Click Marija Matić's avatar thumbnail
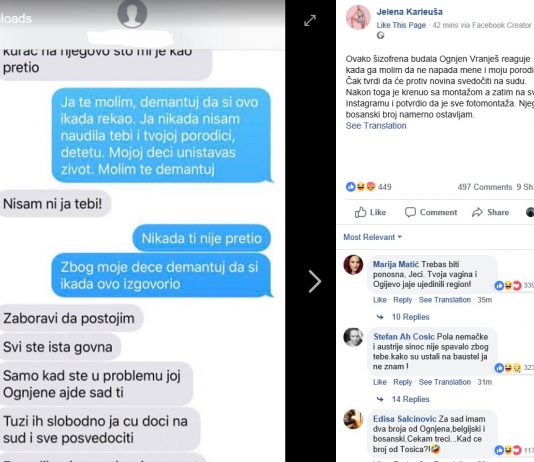The image size is (534, 462). 353,265
